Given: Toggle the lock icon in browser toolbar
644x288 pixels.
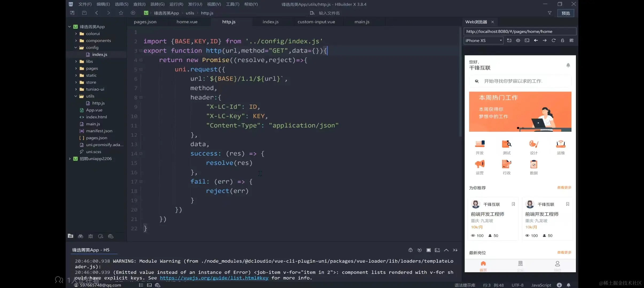Looking at the screenshot, I should pos(563,41).
